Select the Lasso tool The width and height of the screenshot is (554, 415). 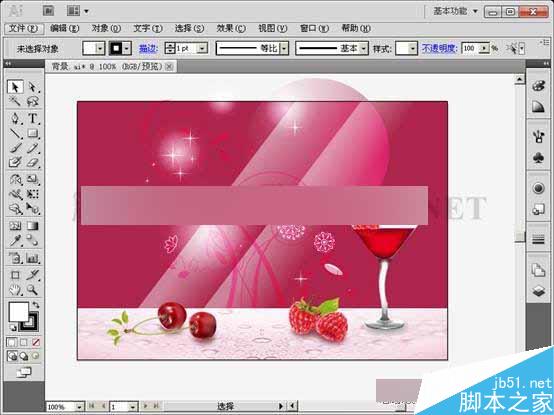tap(33, 101)
